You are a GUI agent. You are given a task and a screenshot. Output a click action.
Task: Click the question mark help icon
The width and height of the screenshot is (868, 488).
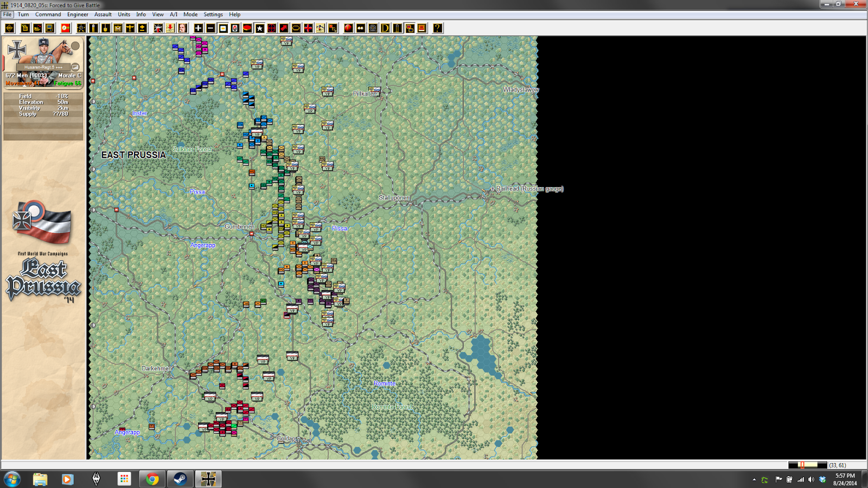(437, 28)
